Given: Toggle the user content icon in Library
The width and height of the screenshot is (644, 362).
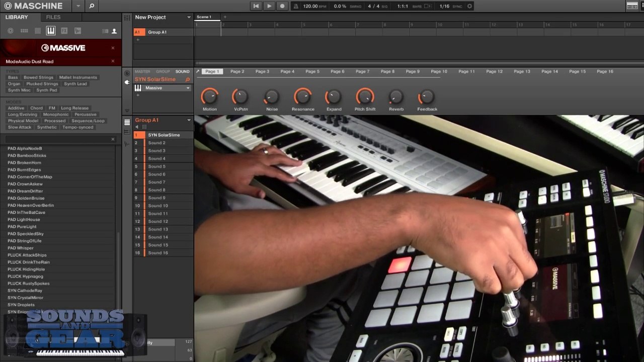Looking at the screenshot, I should click(114, 31).
